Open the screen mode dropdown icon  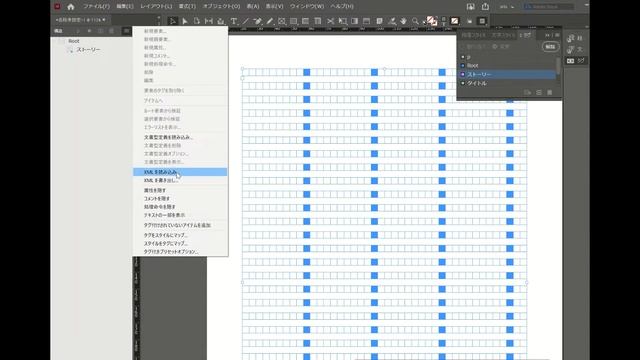click(482, 21)
